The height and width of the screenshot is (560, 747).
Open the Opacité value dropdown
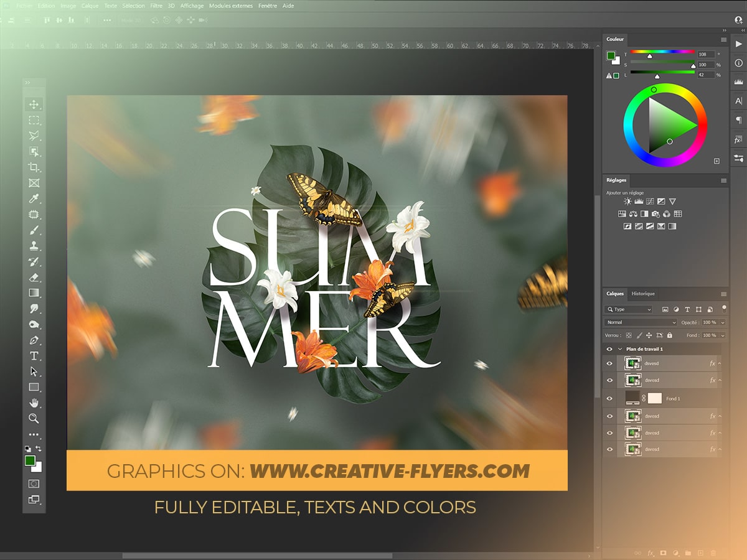tap(721, 322)
